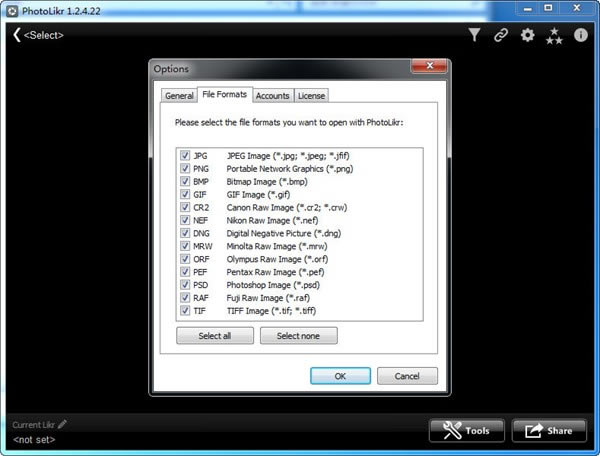Click 'Canon Raw Image (*.cr2; *.crw)' text
Viewport: 600px width, 456px height.
point(287,207)
